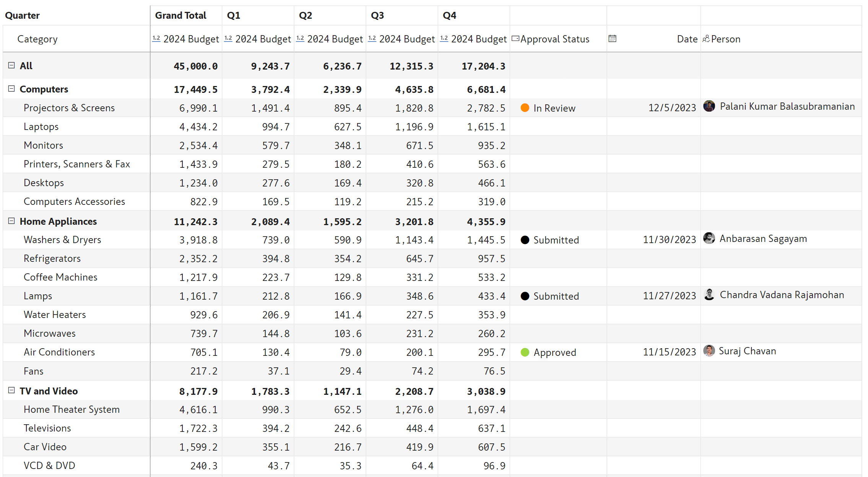Image resolution: width=868 pixels, height=477 pixels.
Task: Click the In Review status text
Action: [x=554, y=108]
